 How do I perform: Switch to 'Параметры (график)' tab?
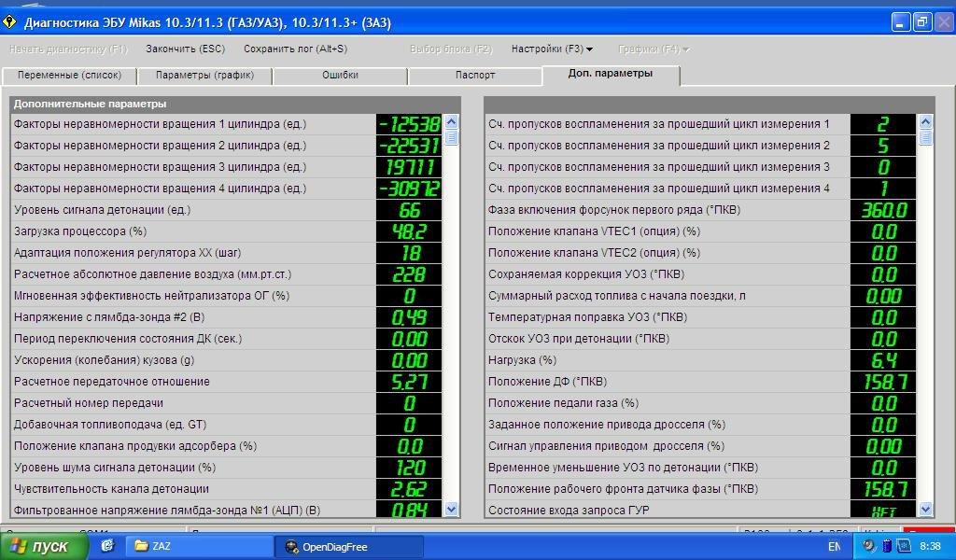point(204,76)
